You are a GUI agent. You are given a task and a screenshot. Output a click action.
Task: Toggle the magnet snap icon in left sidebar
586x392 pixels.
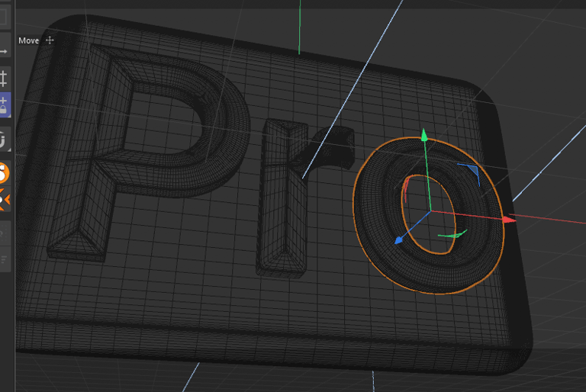click(4, 140)
